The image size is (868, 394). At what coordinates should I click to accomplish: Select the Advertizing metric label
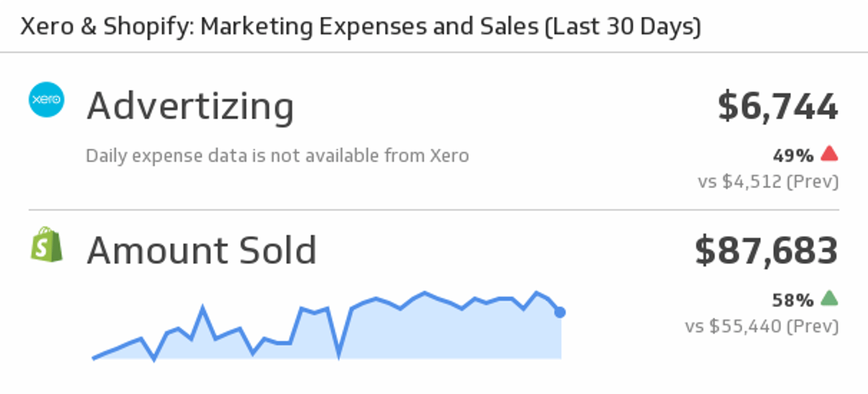pos(190,106)
